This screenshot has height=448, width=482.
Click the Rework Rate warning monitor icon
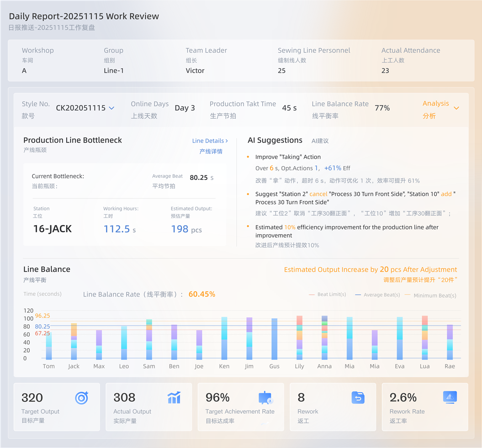pyautogui.click(x=450, y=397)
